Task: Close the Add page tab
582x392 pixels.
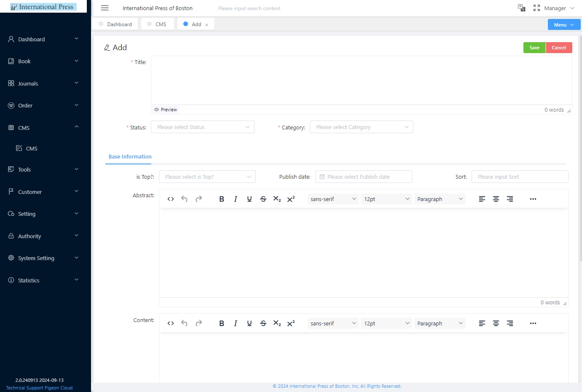Action: tap(207, 25)
